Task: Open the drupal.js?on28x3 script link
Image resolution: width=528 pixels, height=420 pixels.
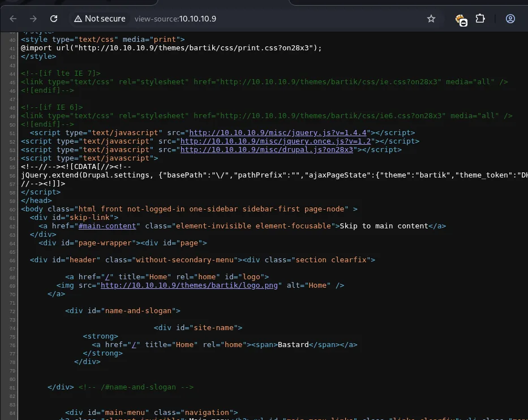Action: coord(267,150)
